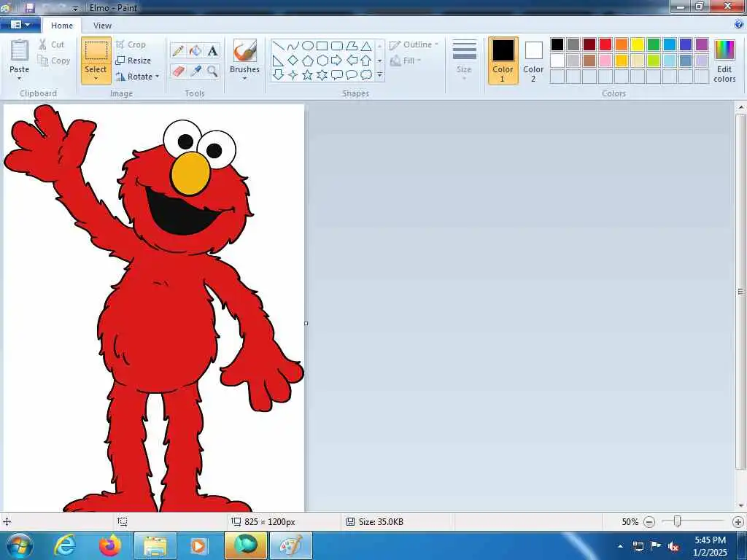Choose the Diamond shape
The height and width of the screenshot is (560, 747).
click(x=293, y=61)
